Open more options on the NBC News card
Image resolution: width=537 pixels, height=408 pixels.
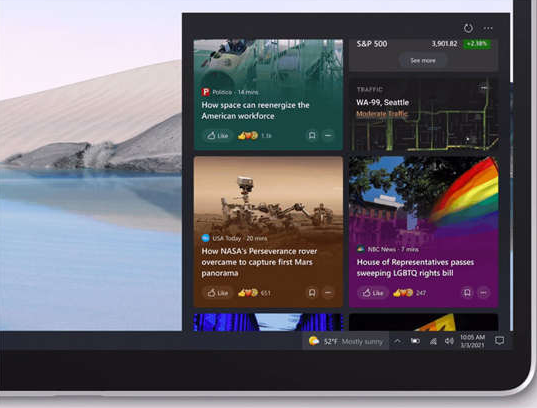(x=484, y=293)
